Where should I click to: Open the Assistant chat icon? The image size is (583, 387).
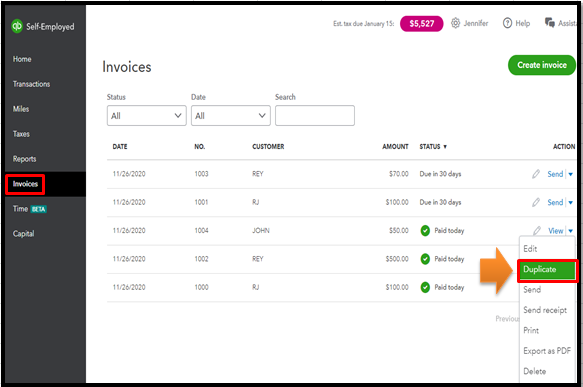(x=550, y=23)
